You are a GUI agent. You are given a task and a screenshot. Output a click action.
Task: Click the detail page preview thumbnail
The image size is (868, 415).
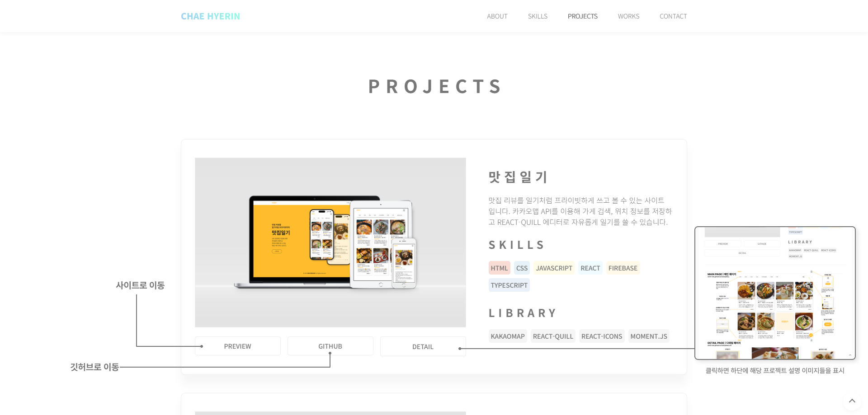tap(774, 293)
